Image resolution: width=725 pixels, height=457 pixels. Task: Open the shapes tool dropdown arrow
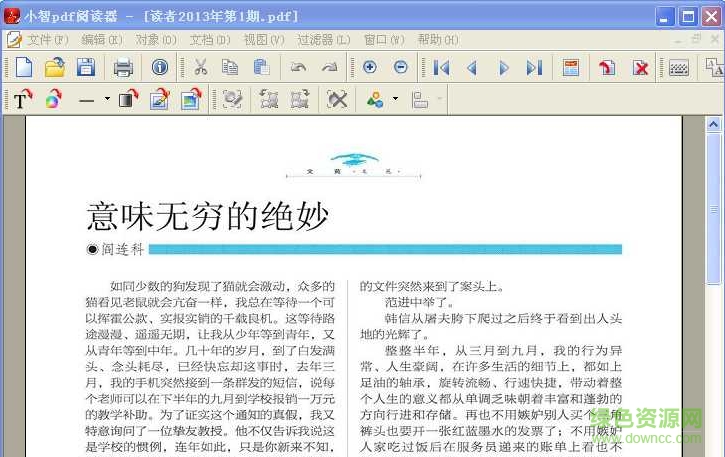click(395, 99)
